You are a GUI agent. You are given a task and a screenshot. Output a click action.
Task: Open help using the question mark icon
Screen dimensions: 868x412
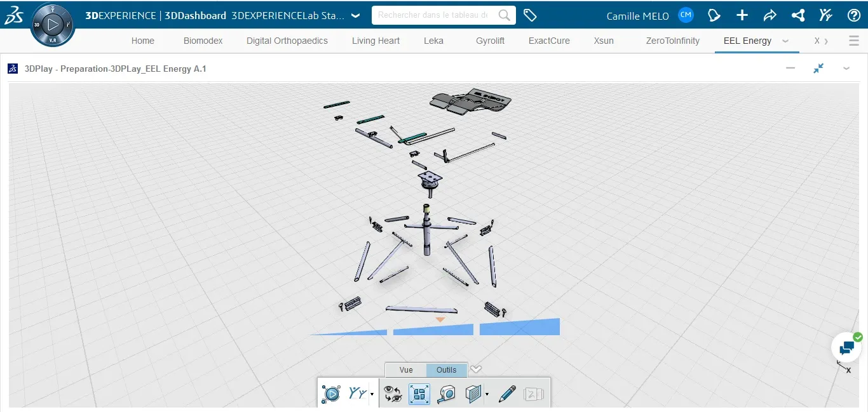click(854, 15)
